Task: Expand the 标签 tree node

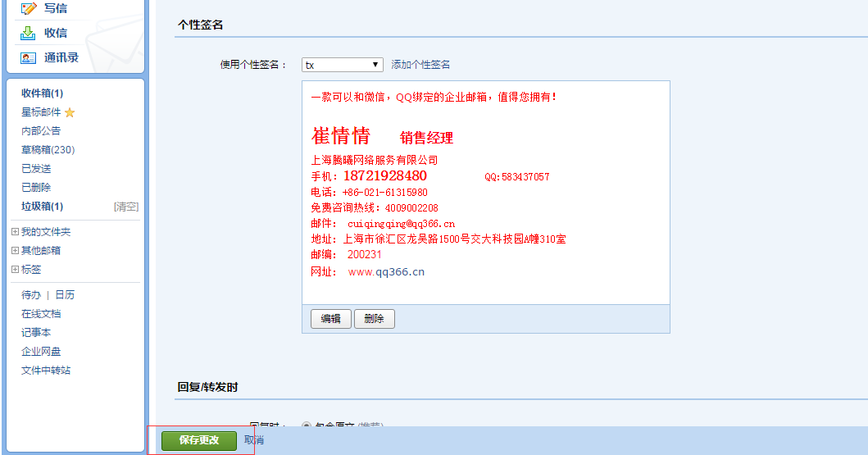Action: (x=15, y=270)
